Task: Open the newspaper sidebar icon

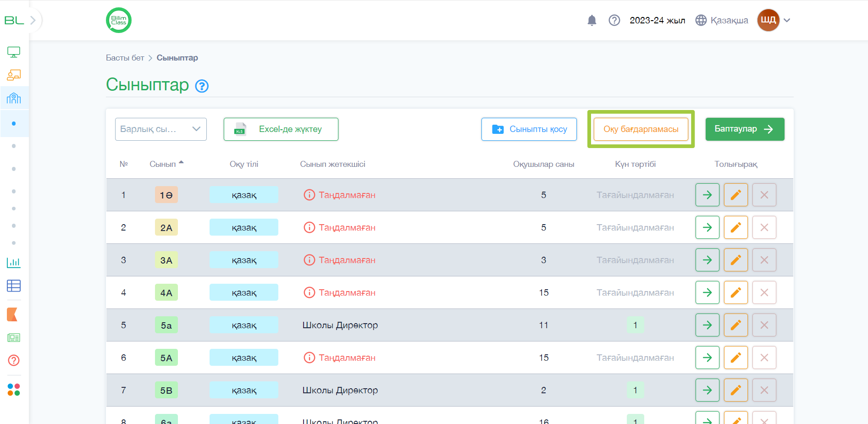Action: [x=14, y=338]
